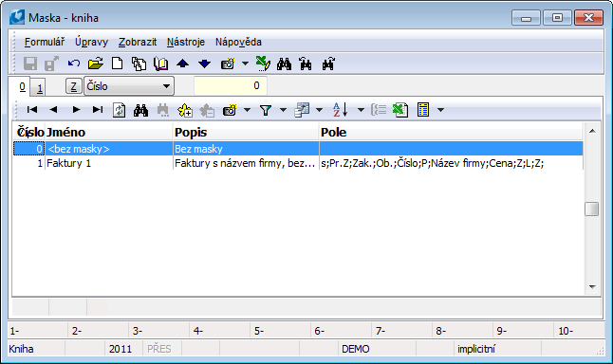
Task: Click the 's;Pr.Z;Zak.;Ob.;Číslo;P;Název firmy' cell
Action: pyautogui.click(x=451, y=163)
